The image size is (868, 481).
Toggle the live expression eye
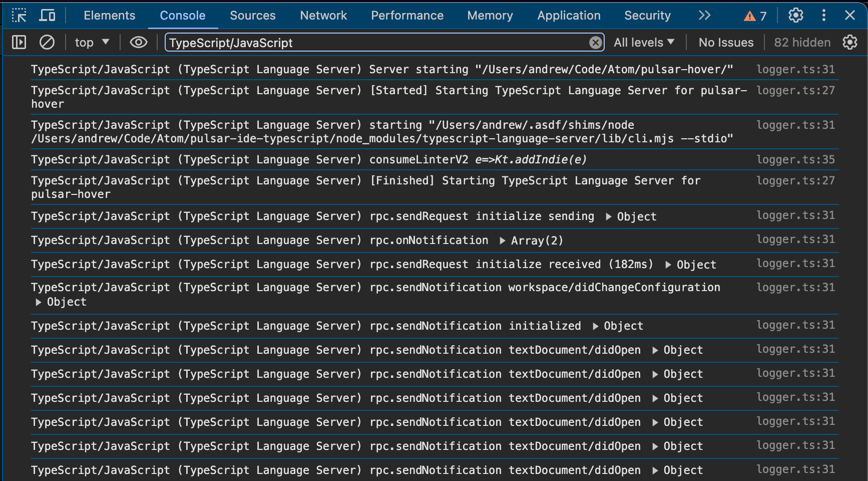(139, 42)
